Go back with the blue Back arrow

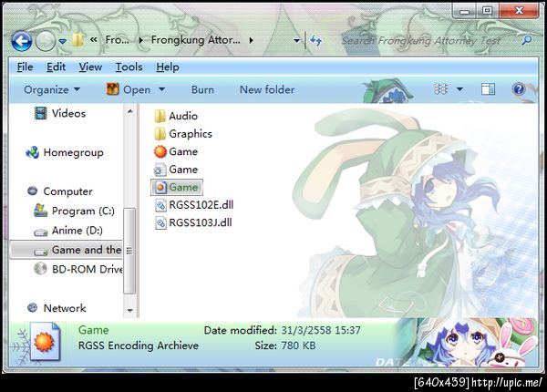[x=22, y=41]
